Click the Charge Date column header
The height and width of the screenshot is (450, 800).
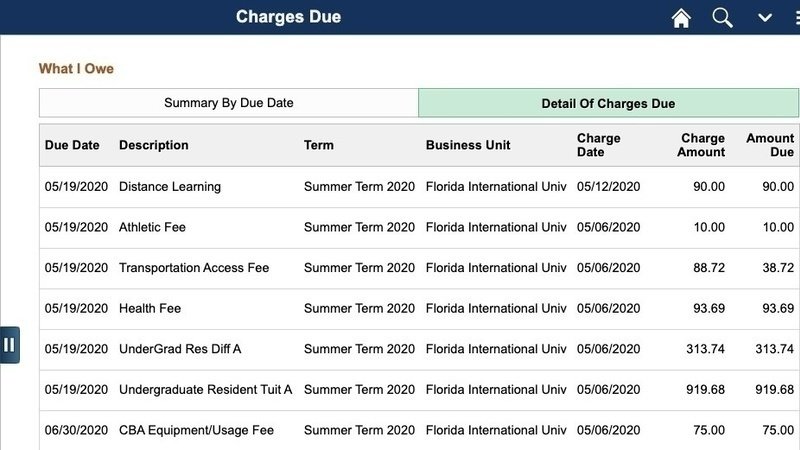pos(598,145)
